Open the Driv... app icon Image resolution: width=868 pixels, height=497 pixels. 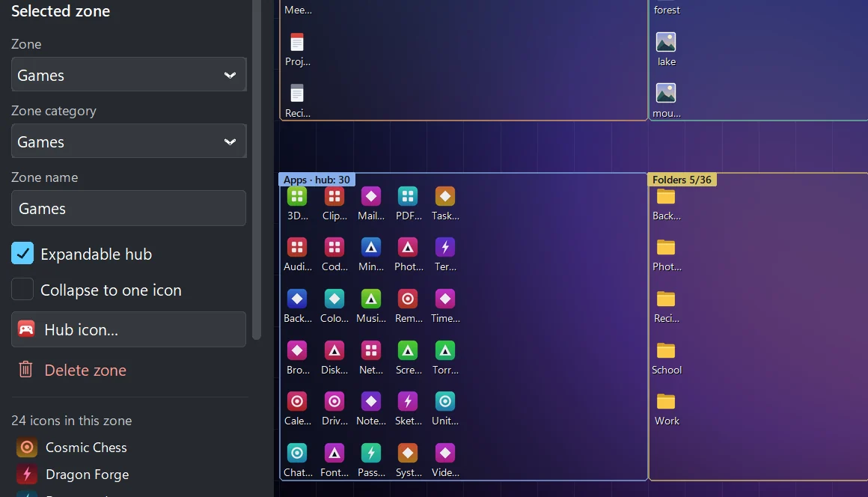tap(334, 401)
